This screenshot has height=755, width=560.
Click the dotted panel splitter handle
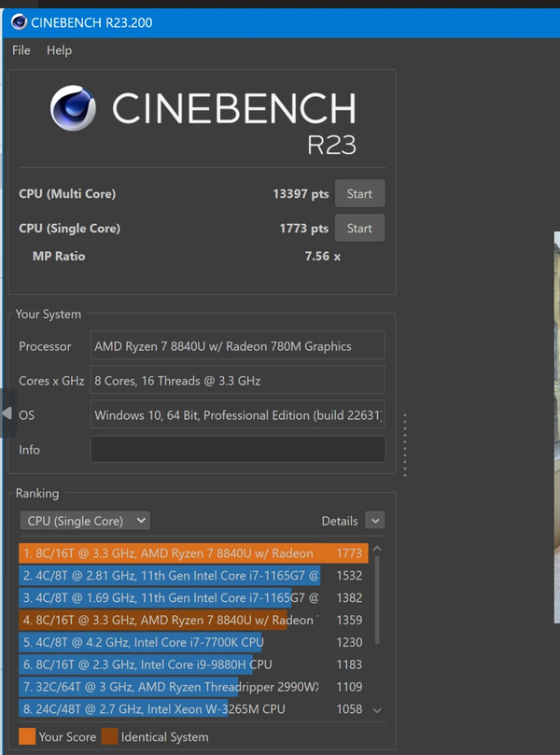pyautogui.click(x=405, y=445)
